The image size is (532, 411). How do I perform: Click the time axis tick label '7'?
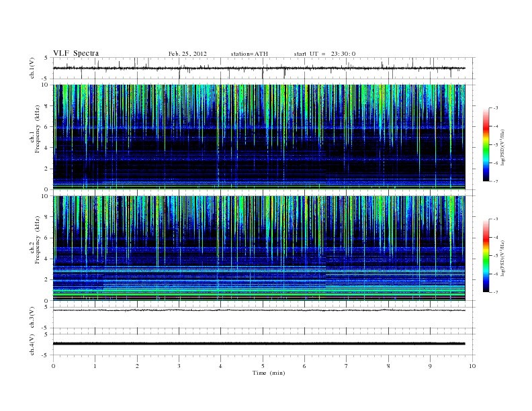point(347,366)
